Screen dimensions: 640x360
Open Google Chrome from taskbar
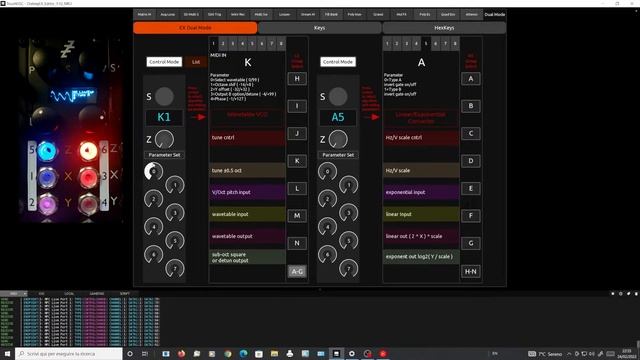pos(228,353)
